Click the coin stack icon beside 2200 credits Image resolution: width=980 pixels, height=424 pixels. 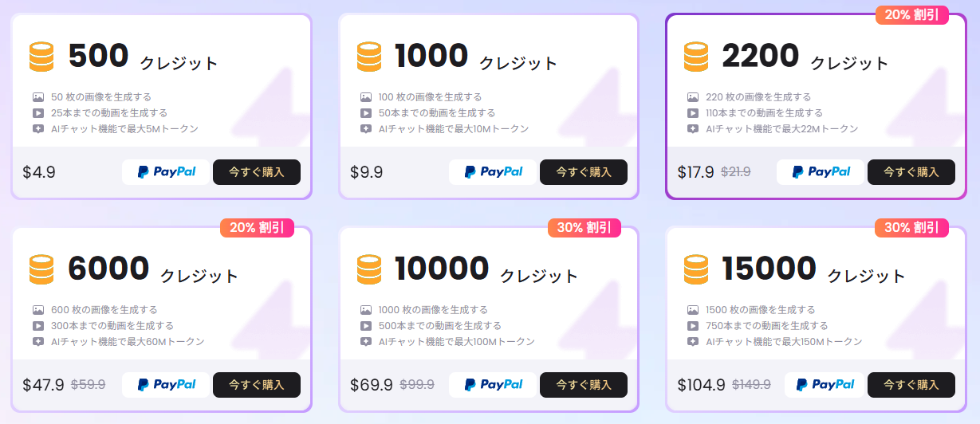pos(696,57)
